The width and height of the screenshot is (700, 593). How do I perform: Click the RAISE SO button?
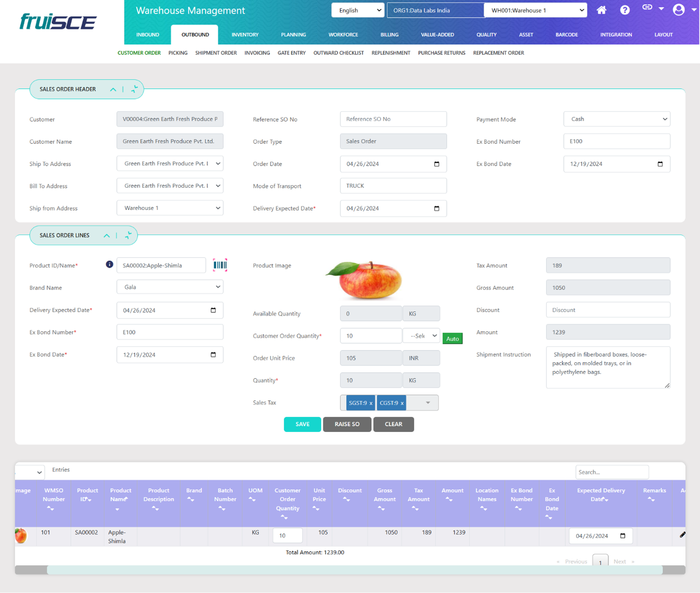point(347,424)
